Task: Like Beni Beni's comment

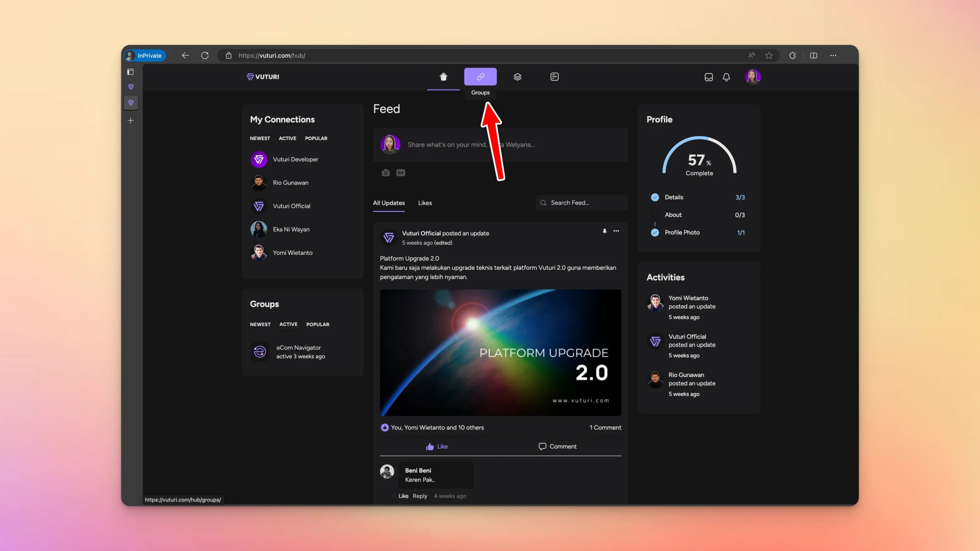Action: [x=403, y=496]
